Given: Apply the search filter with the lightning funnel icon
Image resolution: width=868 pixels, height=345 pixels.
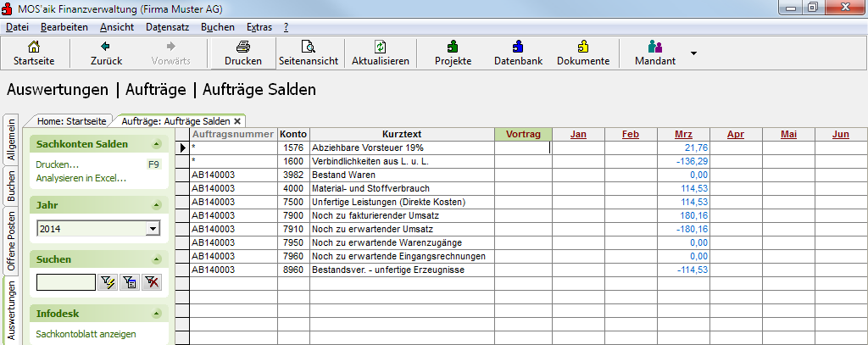Looking at the screenshot, I should tap(108, 282).
